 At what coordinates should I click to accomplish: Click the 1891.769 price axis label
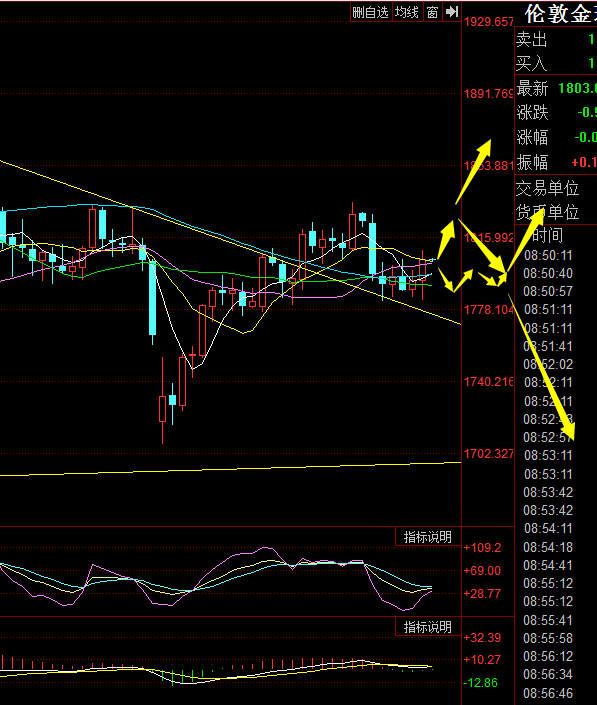pos(489,94)
